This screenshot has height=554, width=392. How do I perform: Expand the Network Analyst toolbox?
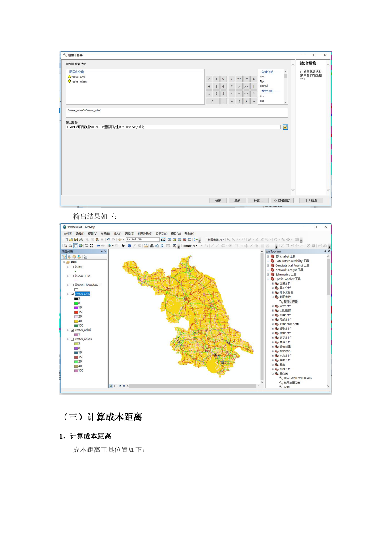point(268,270)
